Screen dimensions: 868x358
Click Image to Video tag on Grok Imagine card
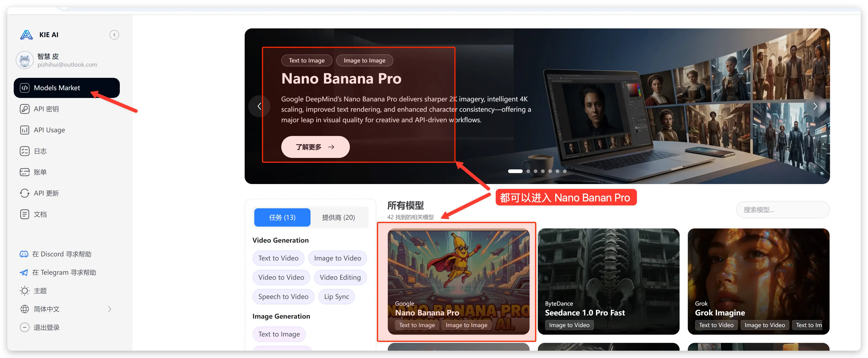click(765, 325)
